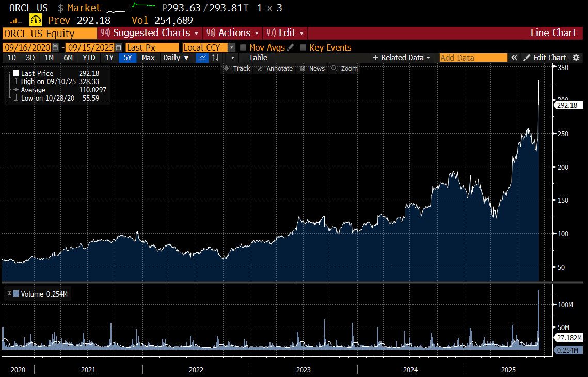Select the bar/candle chart type icon
Image resolution: width=588 pixels, height=377 pixels.
[x=216, y=58]
